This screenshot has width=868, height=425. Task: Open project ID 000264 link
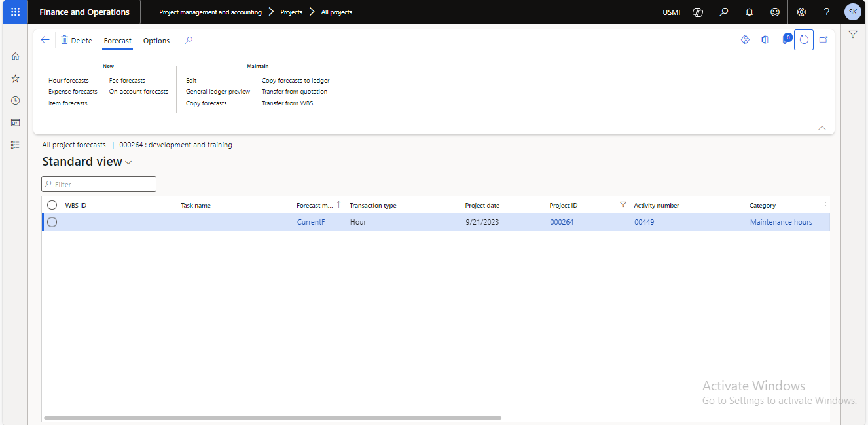562,222
